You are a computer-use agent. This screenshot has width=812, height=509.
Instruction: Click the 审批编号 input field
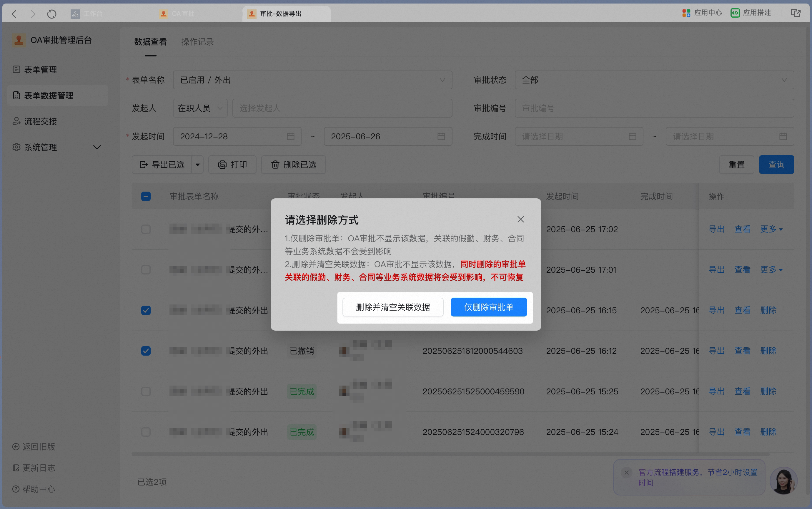654,108
